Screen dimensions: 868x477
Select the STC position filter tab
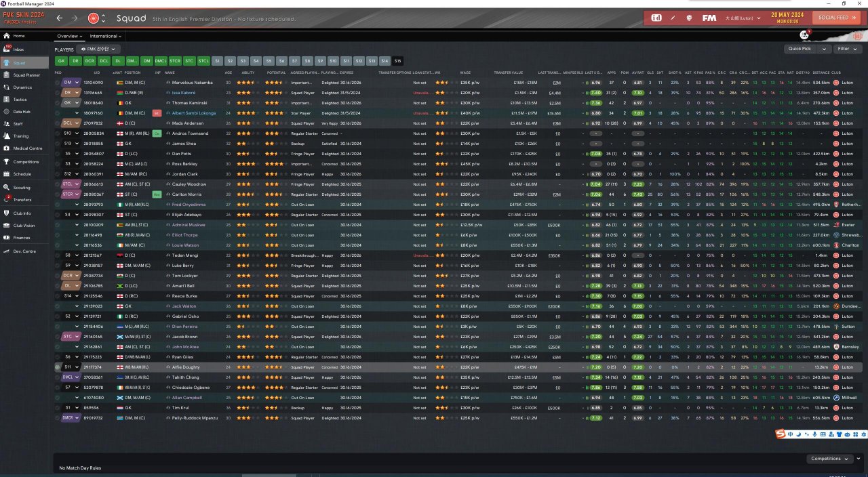tap(189, 61)
